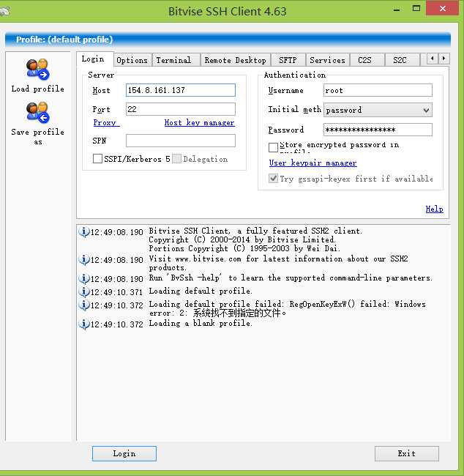Select the SFTP tab
Screen dimensions: 464x476
pyautogui.click(x=288, y=60)
